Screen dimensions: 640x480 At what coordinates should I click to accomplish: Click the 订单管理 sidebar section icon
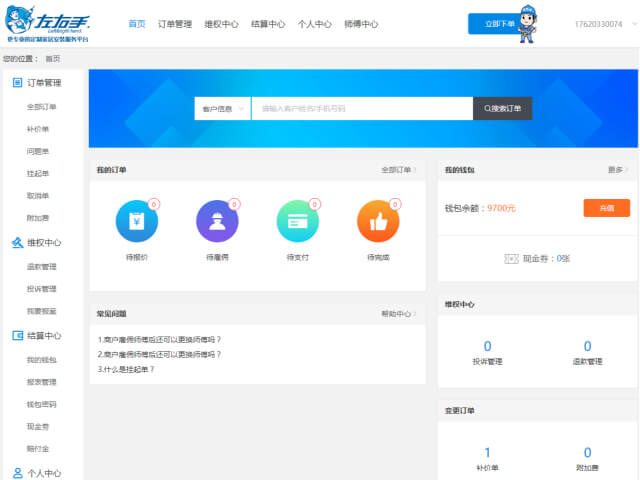click(x=17, y=83)
